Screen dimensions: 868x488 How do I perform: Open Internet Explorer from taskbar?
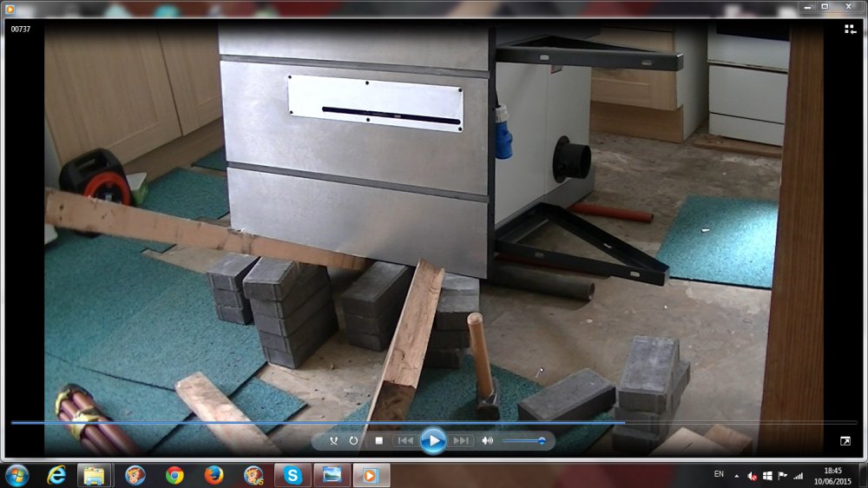tap(56, 475)
